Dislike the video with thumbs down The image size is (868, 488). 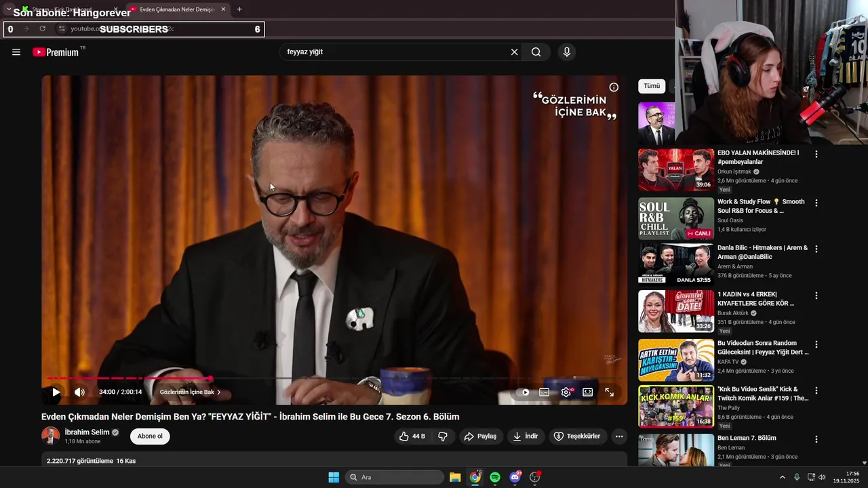click(443, 436)
